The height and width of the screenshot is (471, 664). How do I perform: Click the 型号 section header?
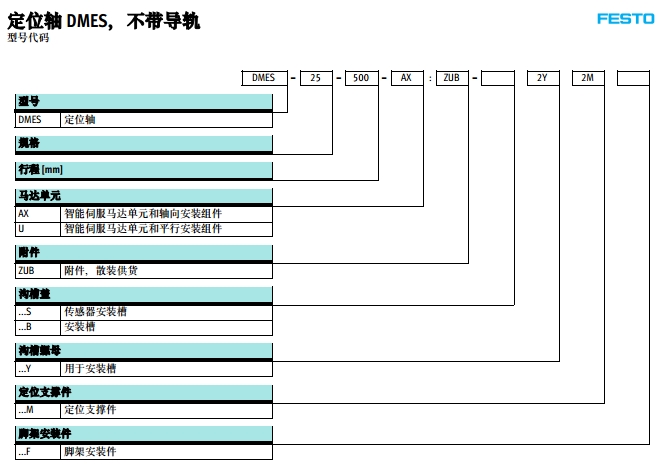[x=144, y=102]
